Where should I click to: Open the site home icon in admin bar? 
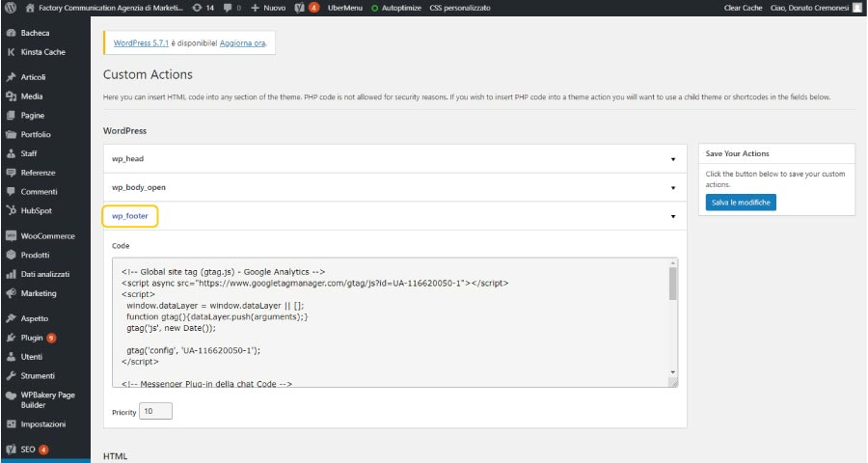coord(30,8)
